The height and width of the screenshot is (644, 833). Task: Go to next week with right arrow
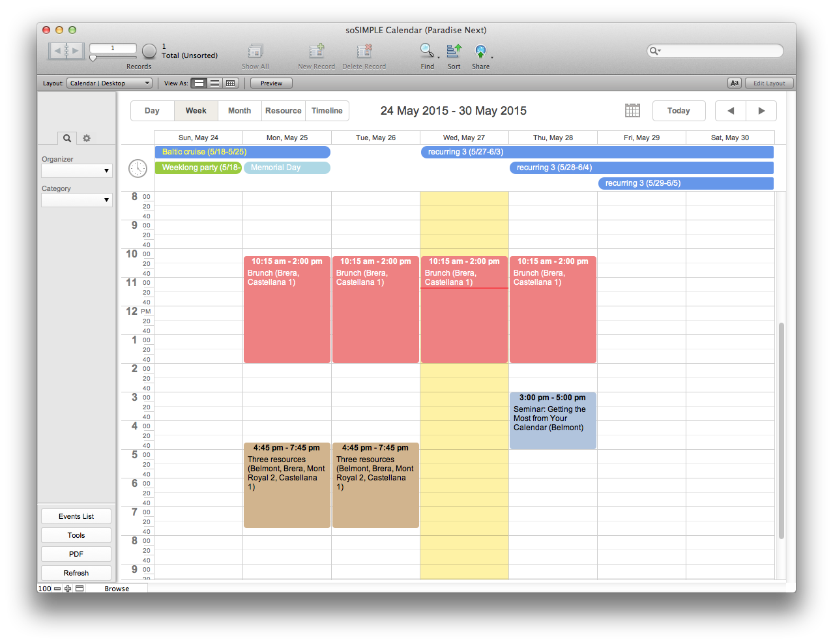(761, 111)
